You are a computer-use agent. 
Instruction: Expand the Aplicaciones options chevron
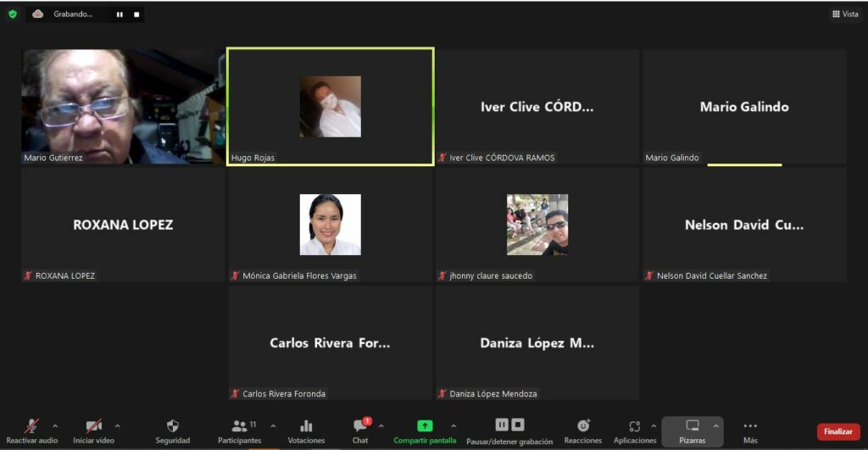(654, 426)
